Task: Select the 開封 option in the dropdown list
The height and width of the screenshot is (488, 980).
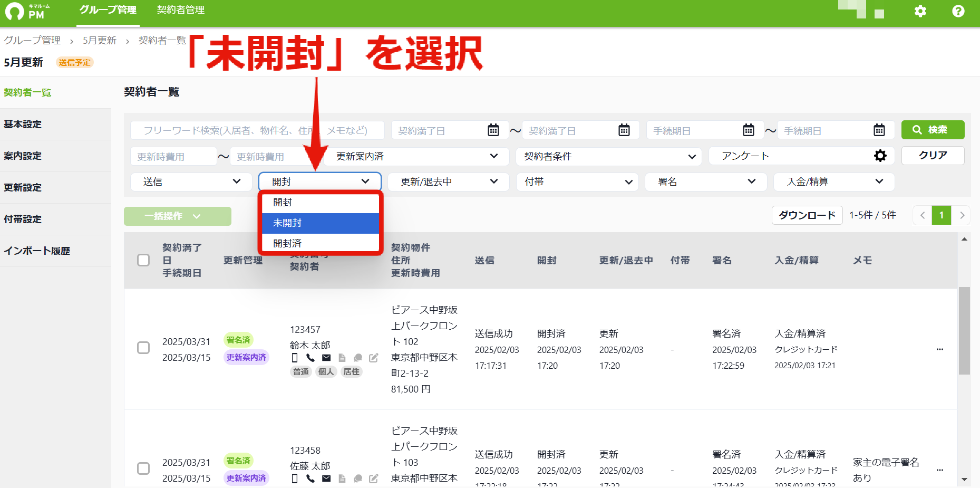Action: pos(321,203)
